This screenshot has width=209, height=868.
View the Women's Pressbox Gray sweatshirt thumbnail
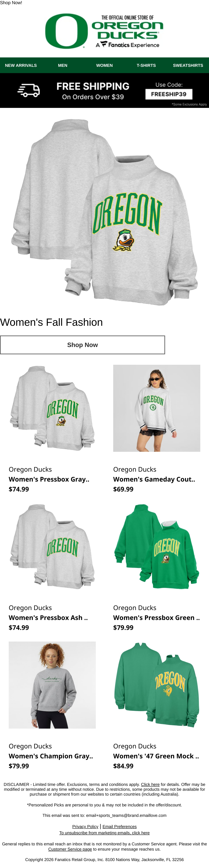tap(52, 408)
